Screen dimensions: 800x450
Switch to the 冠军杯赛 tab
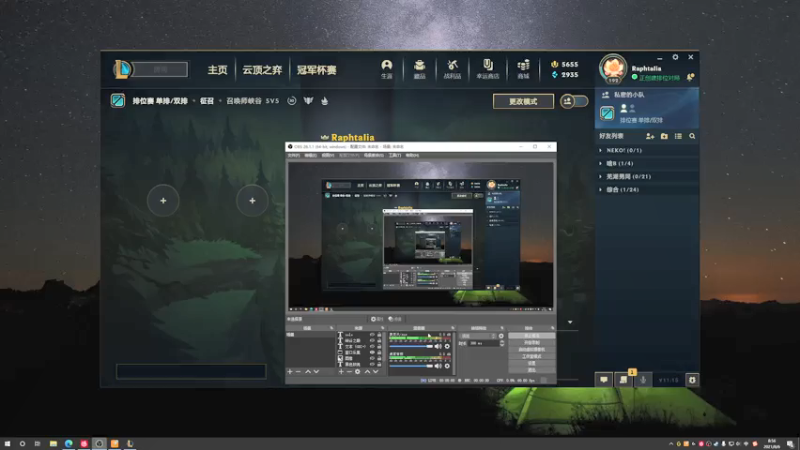(316, 70)
